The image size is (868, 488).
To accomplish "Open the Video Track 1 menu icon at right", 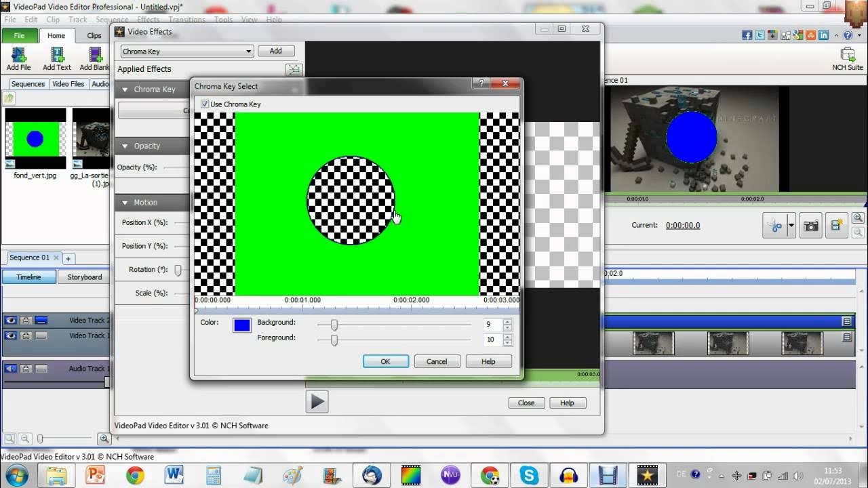I will click(x=847, y=337).
